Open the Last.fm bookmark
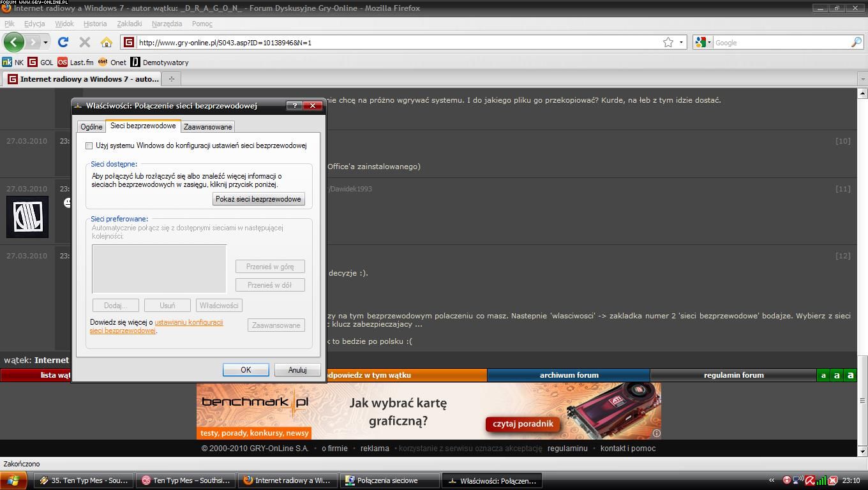868x490 pixels. [75, 63]
